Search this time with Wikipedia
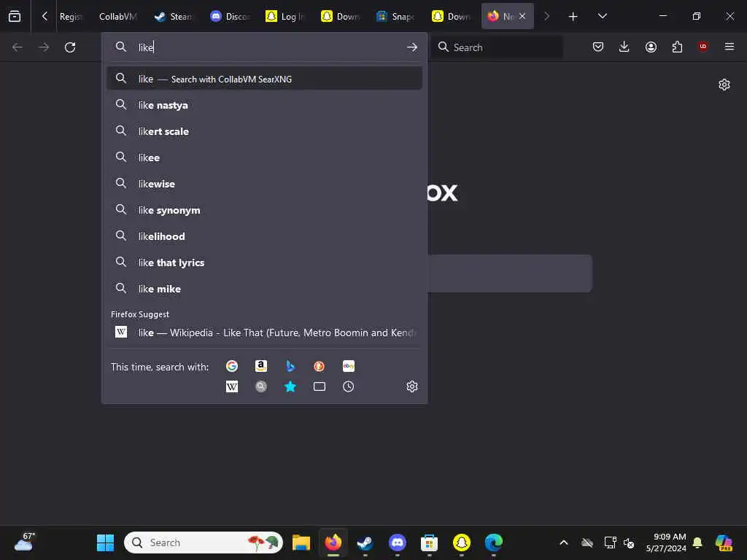Screen dimensions: 747x560 pyautogui.click(x=232, y=386)
